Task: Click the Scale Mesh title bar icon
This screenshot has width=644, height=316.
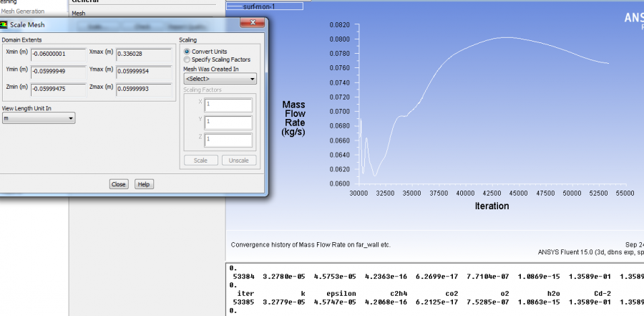Action: [x=4, y=24]
